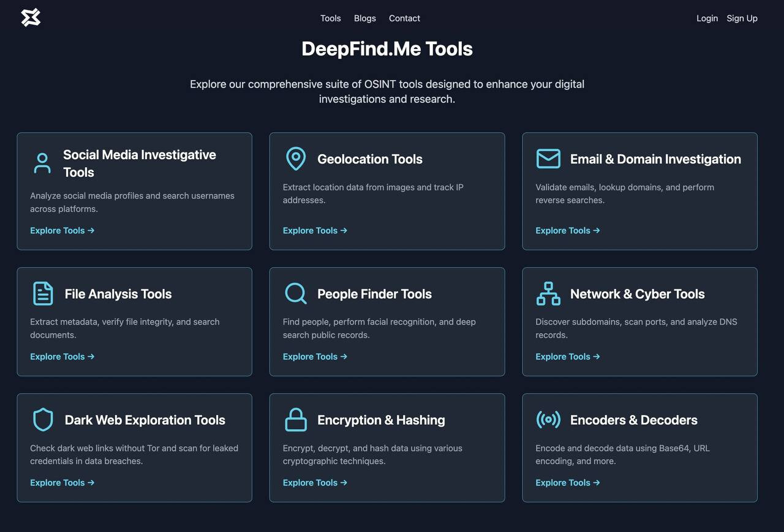Explore Tools under Geolocation Tools
This screenshot has width=784, height=532.
[x=315, y=231]
